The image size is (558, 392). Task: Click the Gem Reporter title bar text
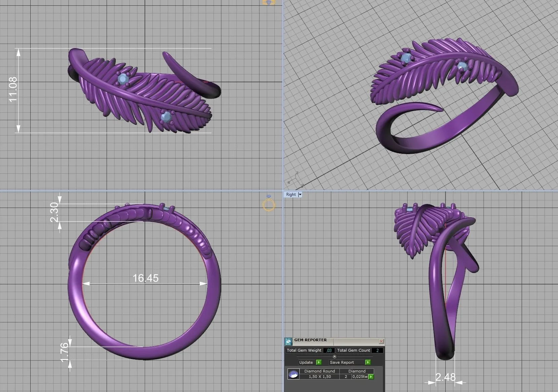coord(310,340)
